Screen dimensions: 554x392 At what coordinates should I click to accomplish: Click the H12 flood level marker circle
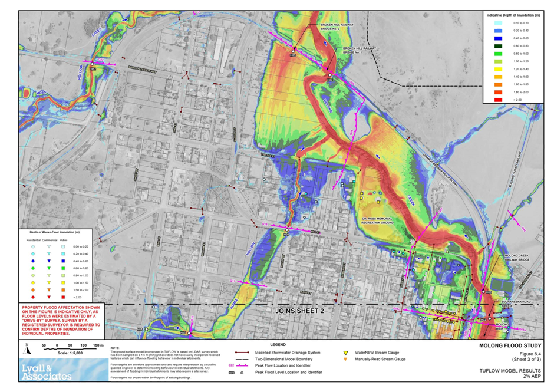[92, 65]
